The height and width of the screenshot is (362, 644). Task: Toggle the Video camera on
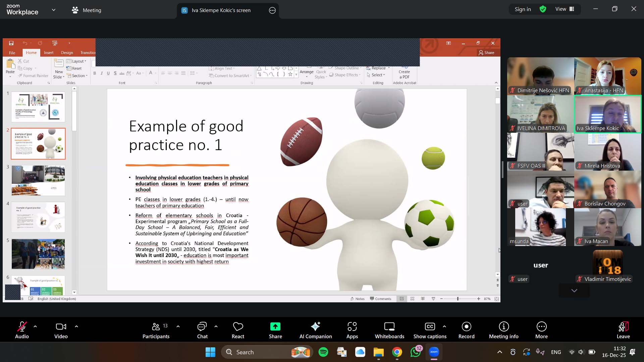point(61,330)
